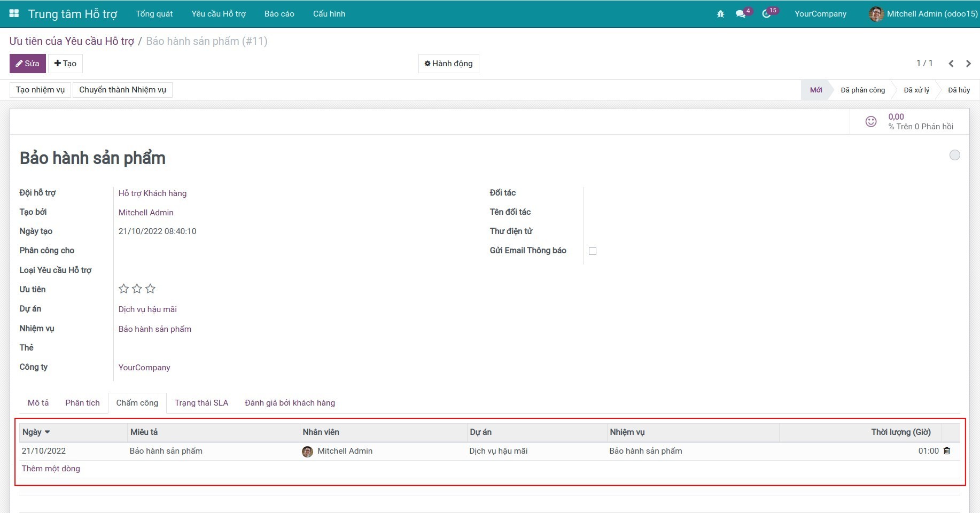
Task: Open the apps grid menu icon
Action: (x=14, y=13)
